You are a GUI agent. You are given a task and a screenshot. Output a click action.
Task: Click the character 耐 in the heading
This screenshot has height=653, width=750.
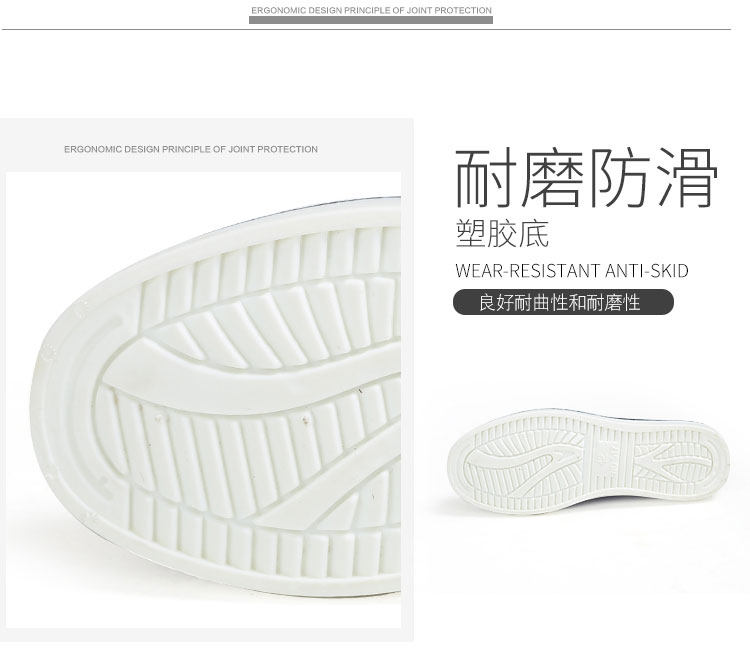point(486,178)
